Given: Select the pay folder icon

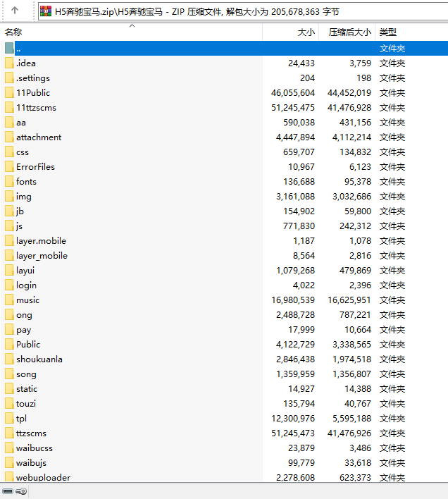Looking at the screenshot, I should (9, 329).
